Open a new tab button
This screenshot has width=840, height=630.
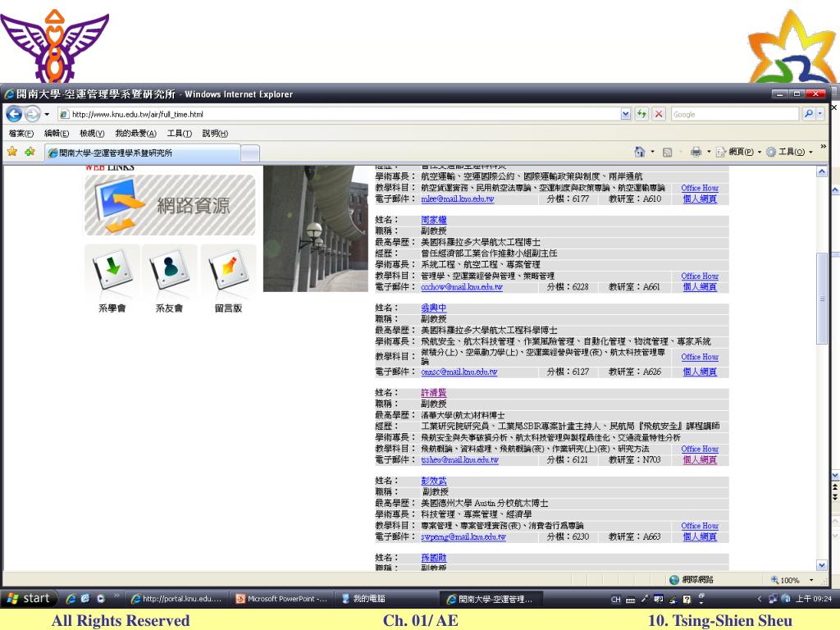tap(250, 153)
